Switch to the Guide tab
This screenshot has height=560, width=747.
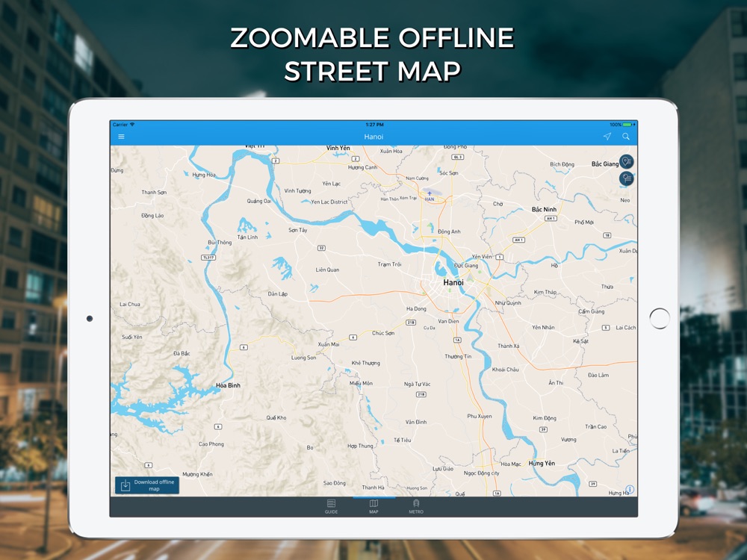click(331, 507)
